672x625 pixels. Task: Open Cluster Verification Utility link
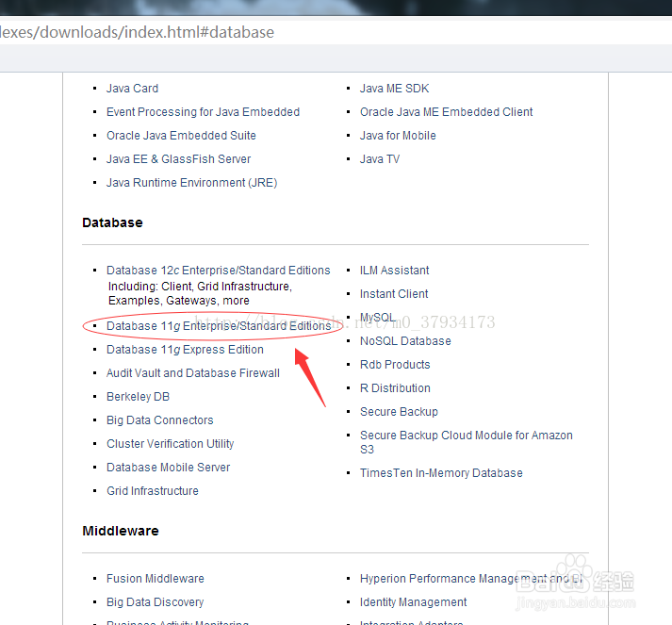coord(171,444)
